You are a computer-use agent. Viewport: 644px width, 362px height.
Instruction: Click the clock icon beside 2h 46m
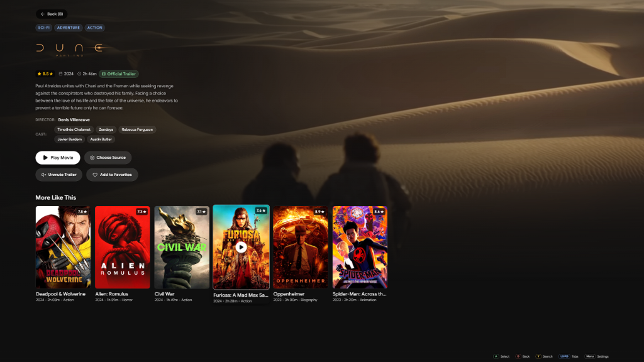coord(79,74)
